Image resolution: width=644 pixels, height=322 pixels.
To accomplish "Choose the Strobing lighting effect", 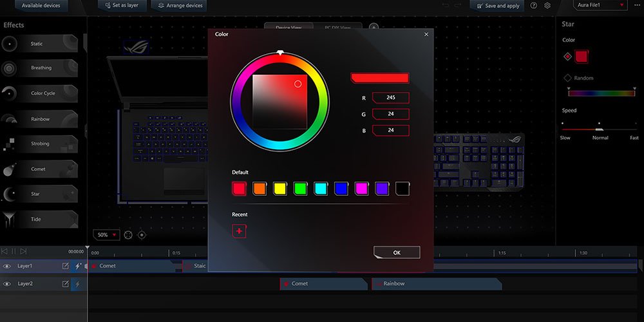I will point(39,144).
